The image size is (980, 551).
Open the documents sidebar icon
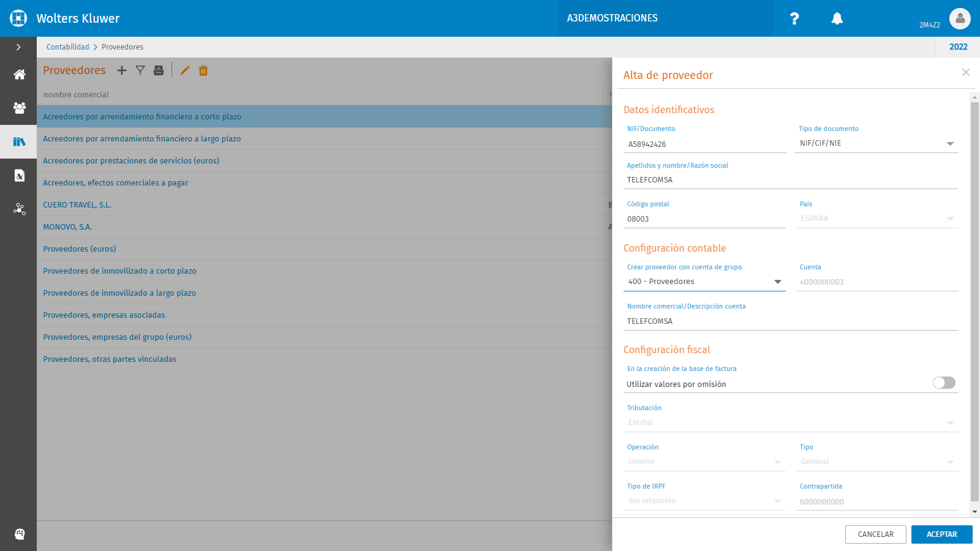coord(19,176)
